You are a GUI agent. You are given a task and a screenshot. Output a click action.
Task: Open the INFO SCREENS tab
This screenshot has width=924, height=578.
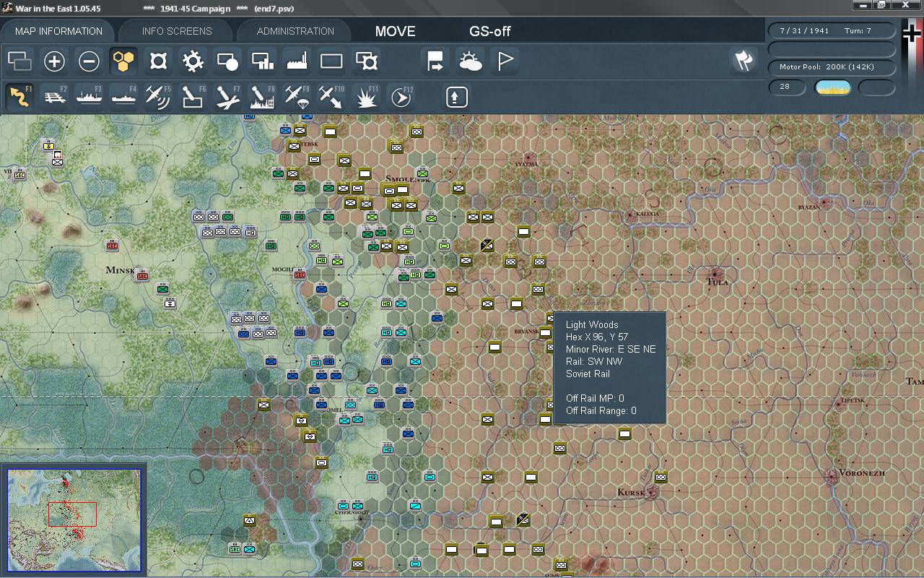(x=177, y=31)
